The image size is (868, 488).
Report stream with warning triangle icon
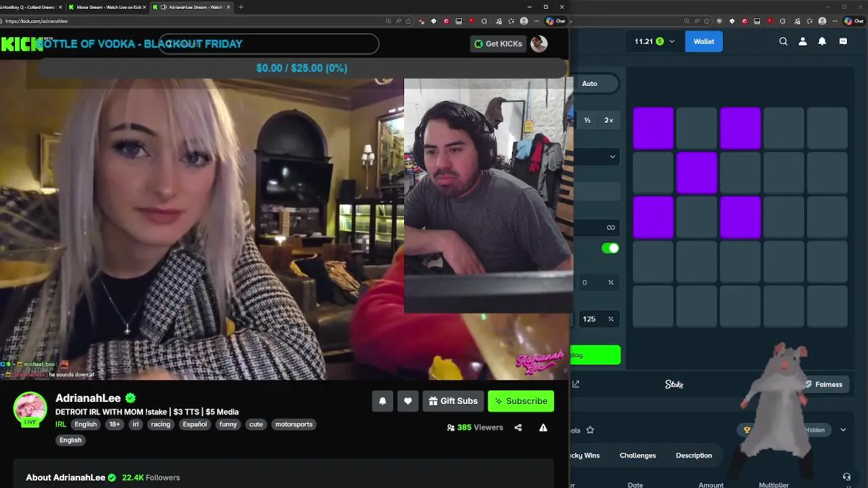coord(543,428)
